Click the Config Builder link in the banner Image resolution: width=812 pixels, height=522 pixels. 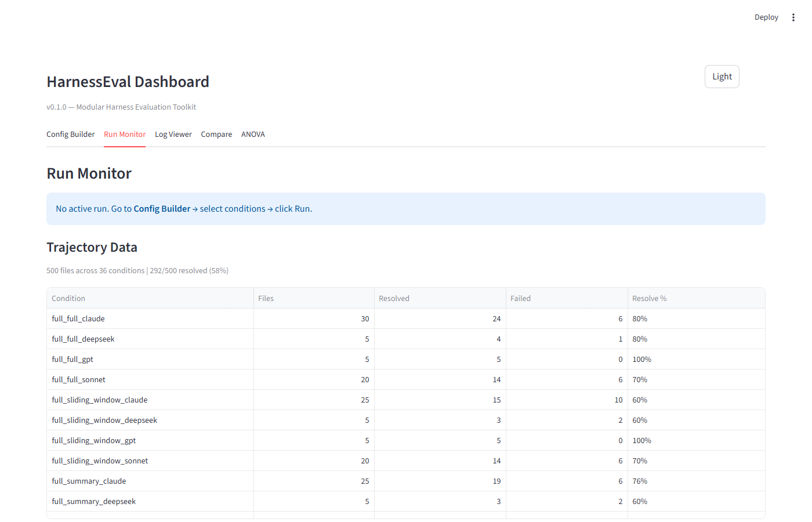coord(162,208)
